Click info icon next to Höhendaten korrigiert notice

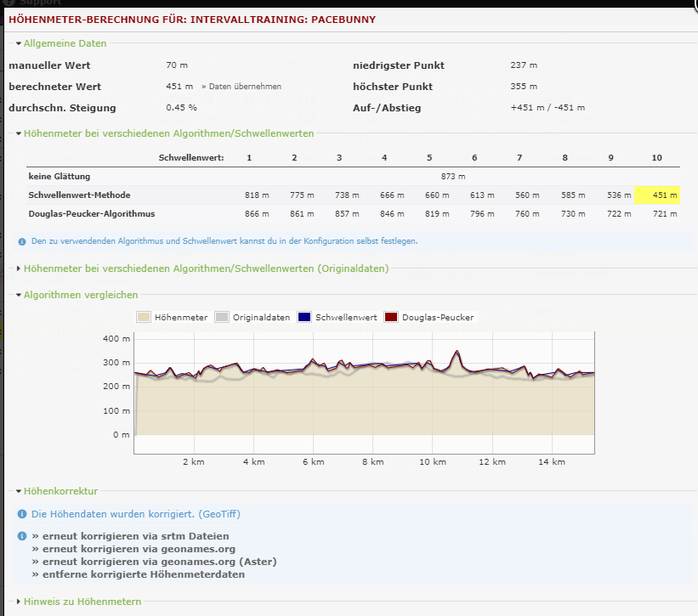pyautogui.click(x=22, y=514)
